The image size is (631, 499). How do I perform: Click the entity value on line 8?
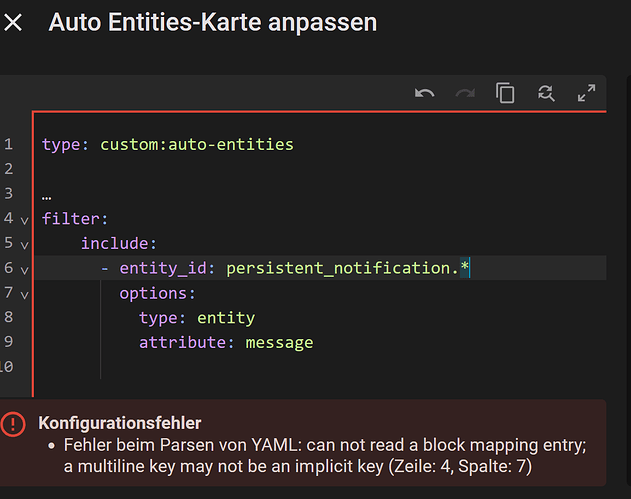pos(226,318)
